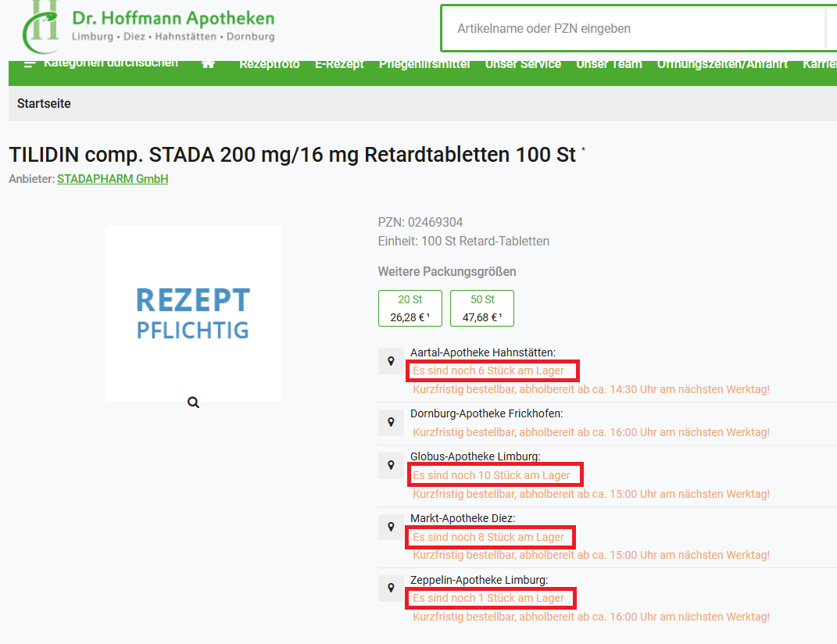Click the Startseite breadcrumb
Screen dimensions: 837x644
click(44, 104)
